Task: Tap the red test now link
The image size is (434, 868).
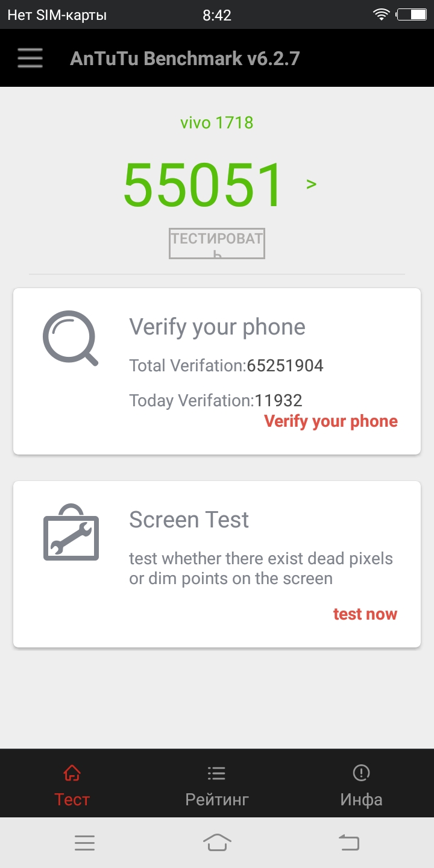Action: (365, 614)
